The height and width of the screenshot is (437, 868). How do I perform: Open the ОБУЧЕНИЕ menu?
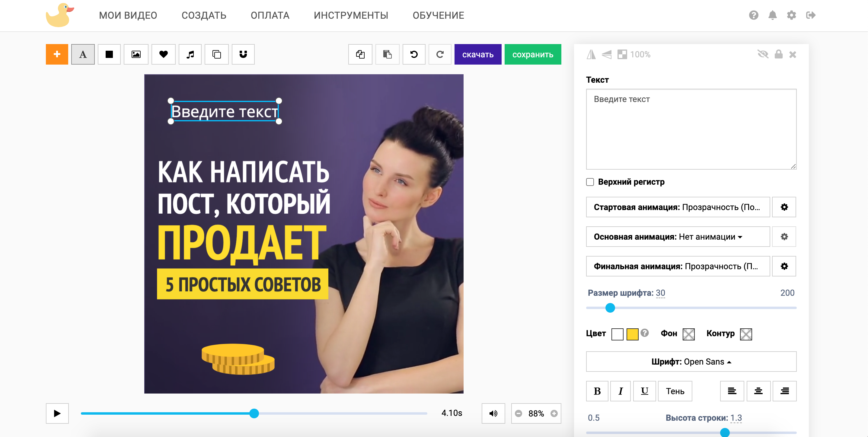tap(439, 15)
